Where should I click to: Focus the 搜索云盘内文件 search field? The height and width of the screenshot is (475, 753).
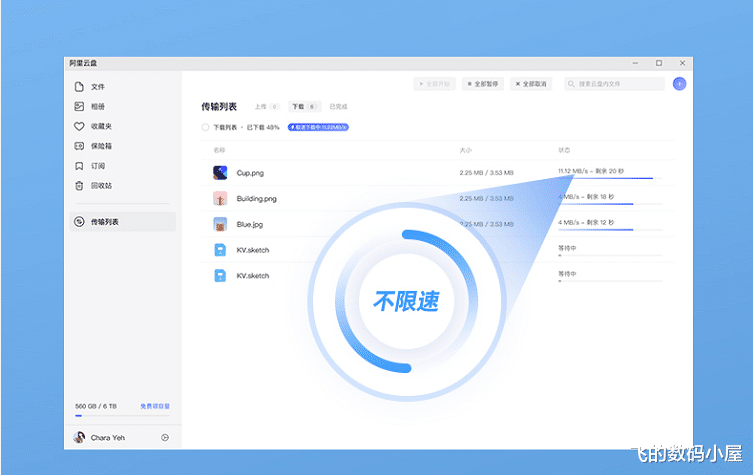tap(614, 84)
